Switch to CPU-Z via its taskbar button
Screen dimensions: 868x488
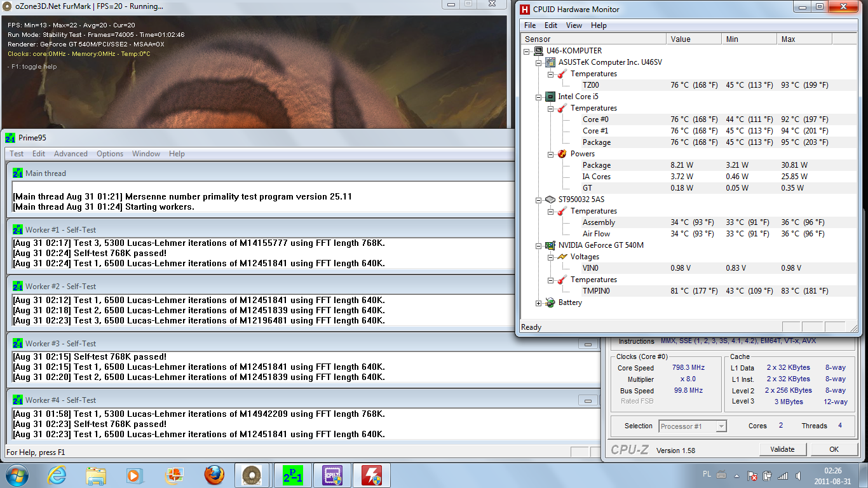(x=332, y=475)
